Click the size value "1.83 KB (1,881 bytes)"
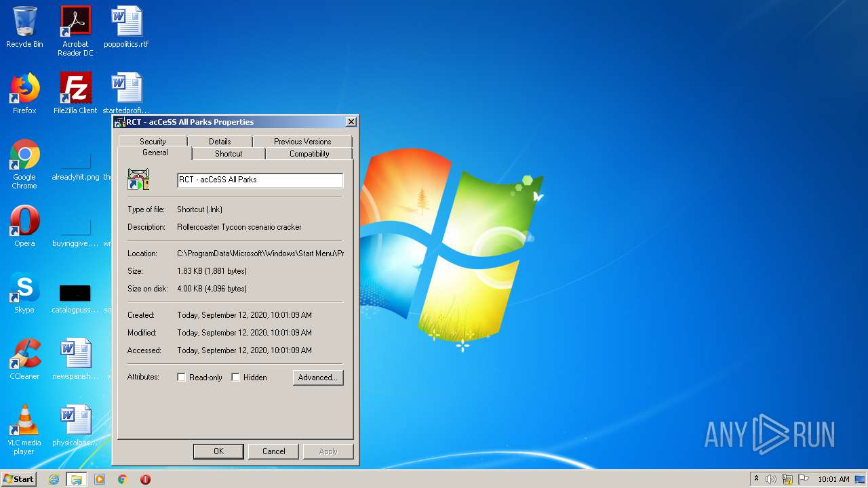Image resolution: width=868 pixels, height=488 pixels. [212, 271]
